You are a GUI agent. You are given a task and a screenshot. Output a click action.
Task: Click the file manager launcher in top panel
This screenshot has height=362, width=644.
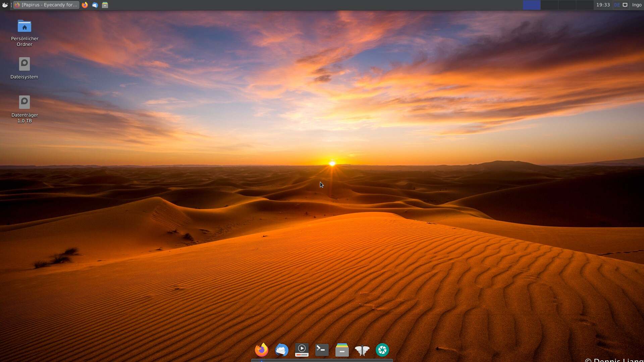(x=105, y=5)
